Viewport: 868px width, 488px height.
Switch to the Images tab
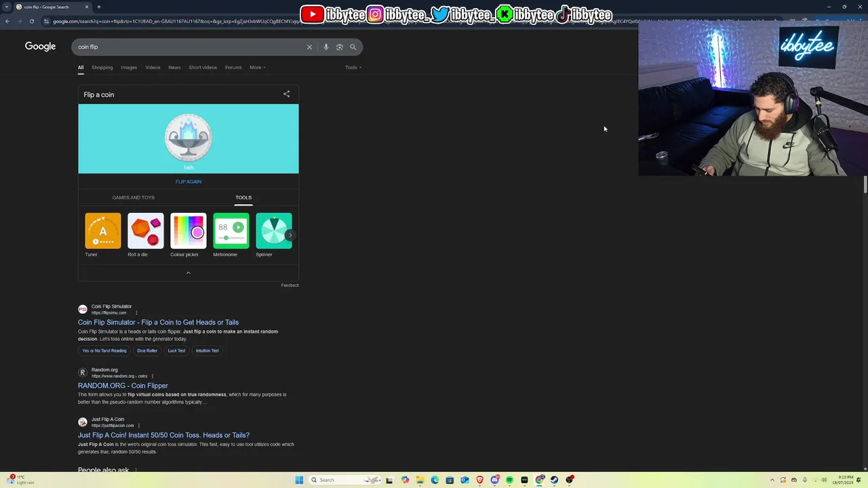coord(129,67)
